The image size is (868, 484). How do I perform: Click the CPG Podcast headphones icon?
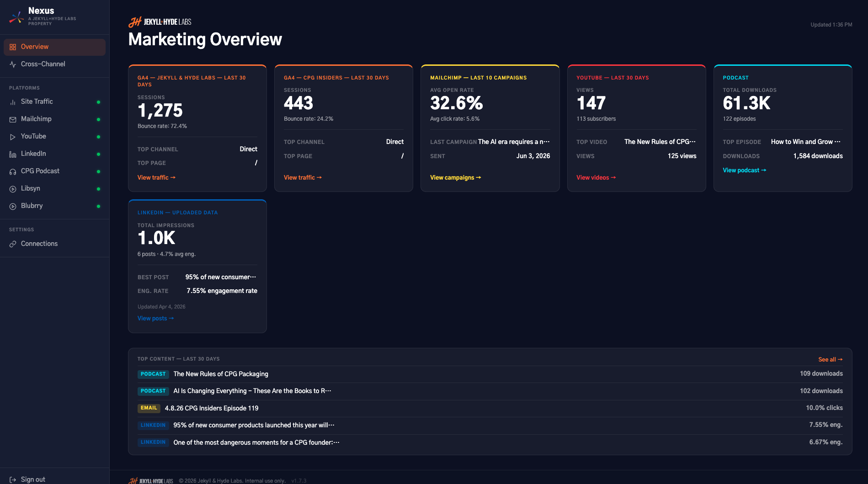13,171
